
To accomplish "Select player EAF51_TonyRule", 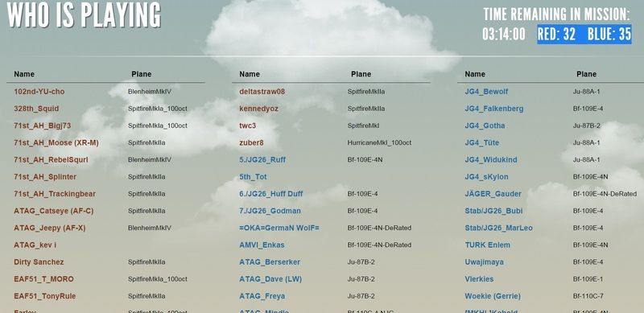I will [x=45, y=296].
